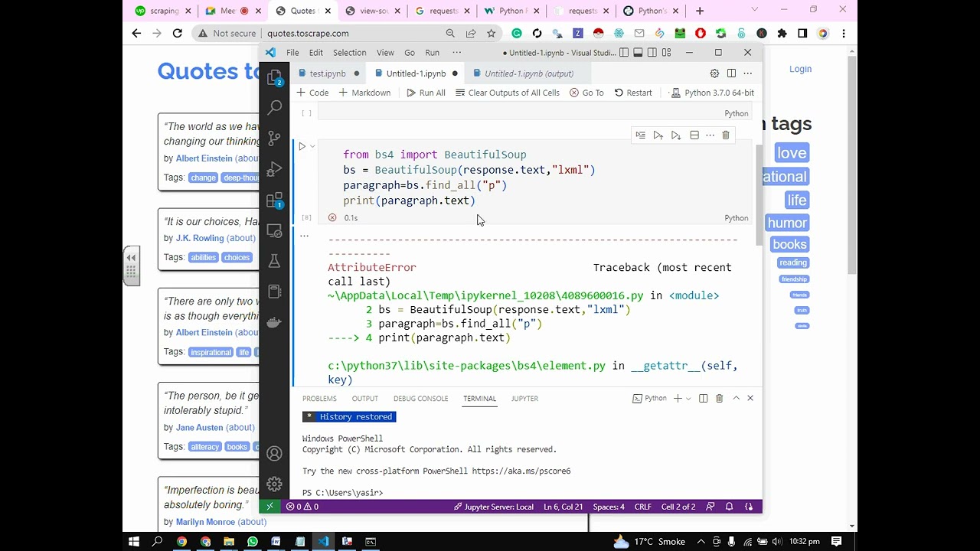The image size is (980, 551).
Task: Click Run All in notebook toolbar
Action: click(426, 93)
